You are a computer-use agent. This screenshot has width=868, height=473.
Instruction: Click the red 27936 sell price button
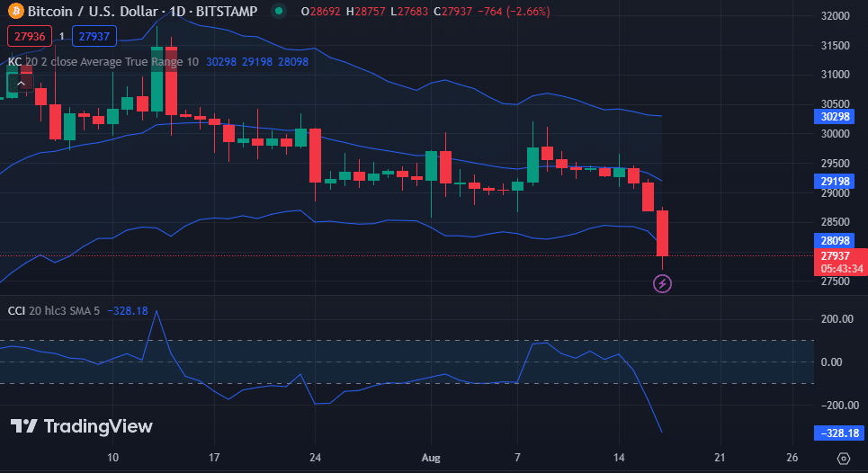(x=27, y=37)
